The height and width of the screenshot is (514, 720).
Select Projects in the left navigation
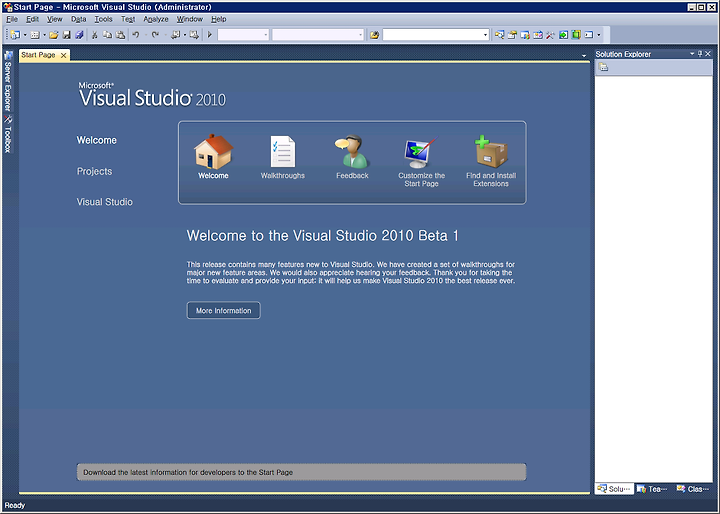(x=94, y=171)
